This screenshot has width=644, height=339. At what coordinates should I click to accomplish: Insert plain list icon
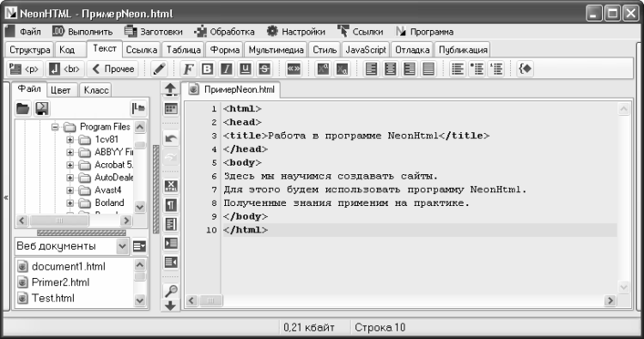click(457, 69)
